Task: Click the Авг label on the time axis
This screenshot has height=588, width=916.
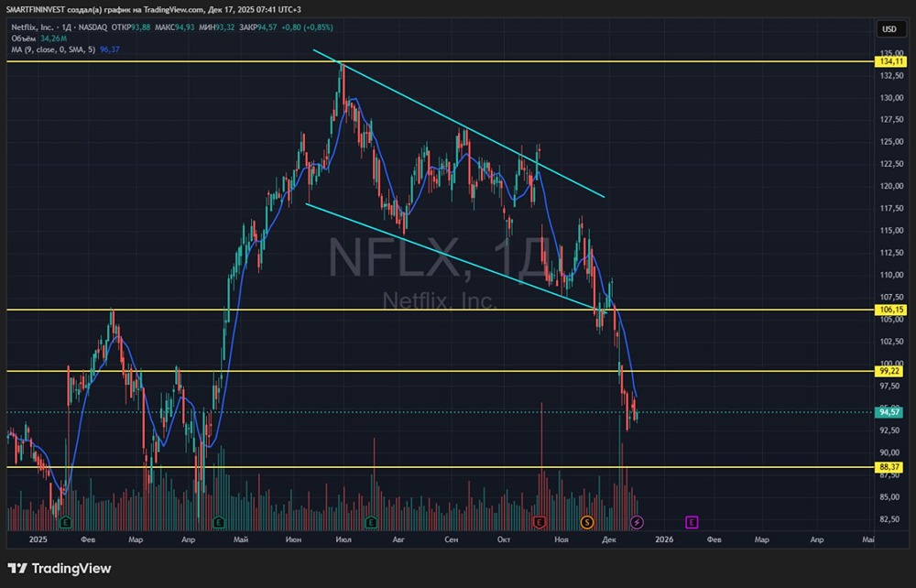Action: click(398, 539)
